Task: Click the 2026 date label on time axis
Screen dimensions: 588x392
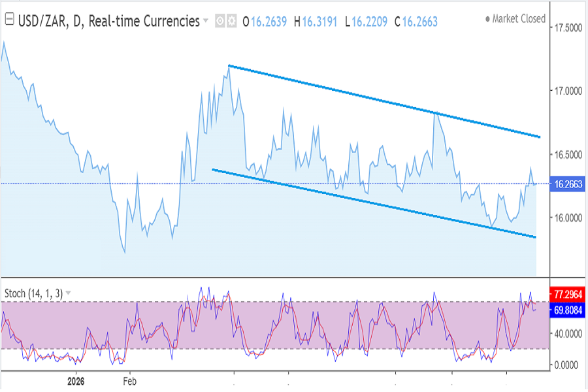Action: pyautogui.click(x=76, y=382)
